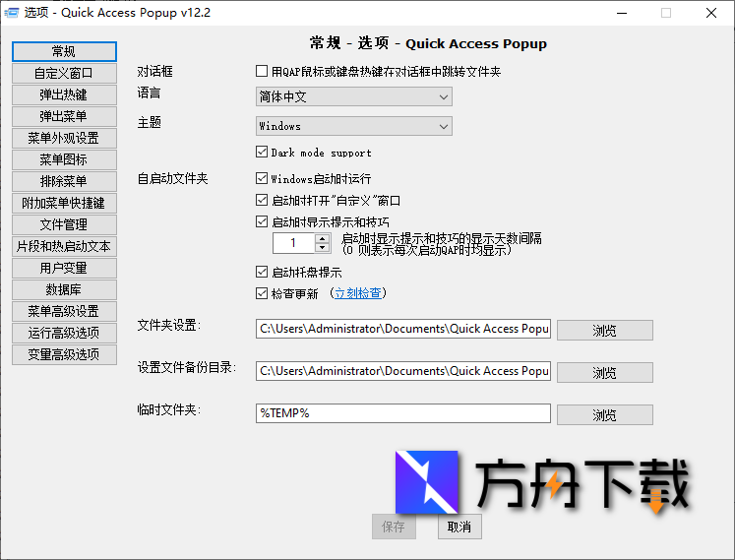Toggle 启动托盘提示 checkbox
This screenshot has width=735, height=560.
(262, 272)
